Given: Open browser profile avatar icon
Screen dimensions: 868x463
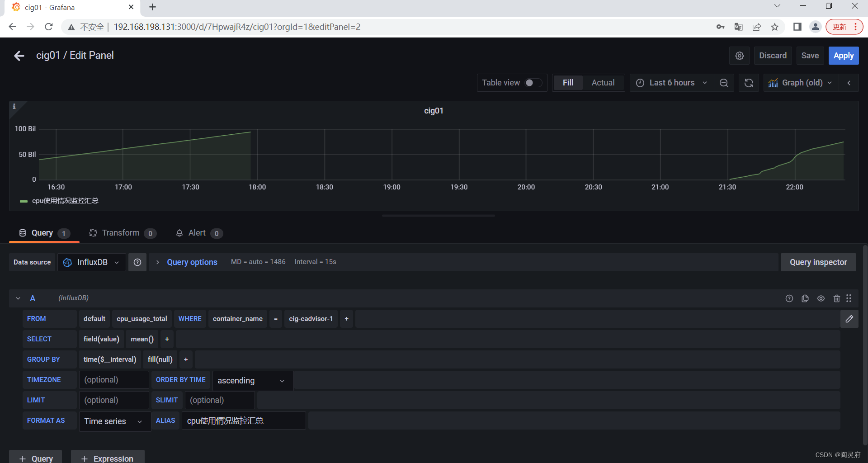Looking at the screenshot, I should (816, 27).
